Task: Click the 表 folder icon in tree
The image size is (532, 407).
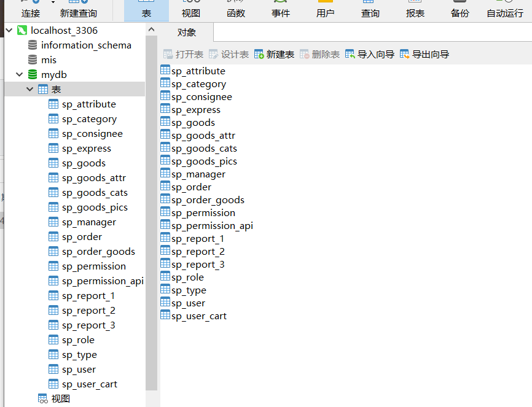Action: (43, 89)
